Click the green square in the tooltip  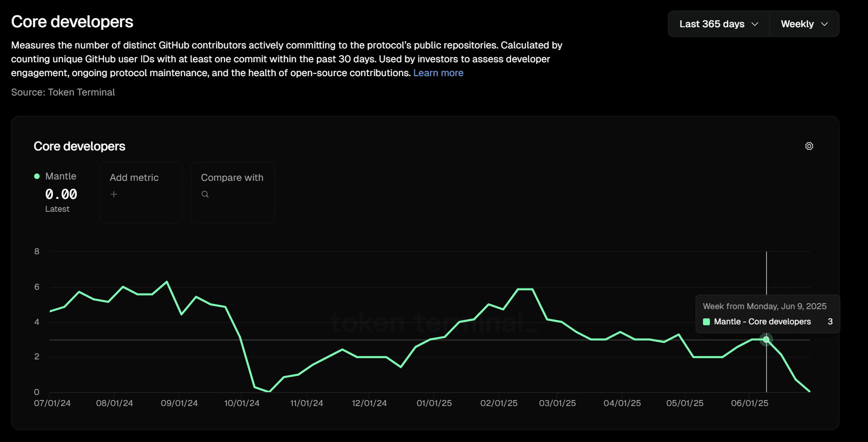click(706, 322)
